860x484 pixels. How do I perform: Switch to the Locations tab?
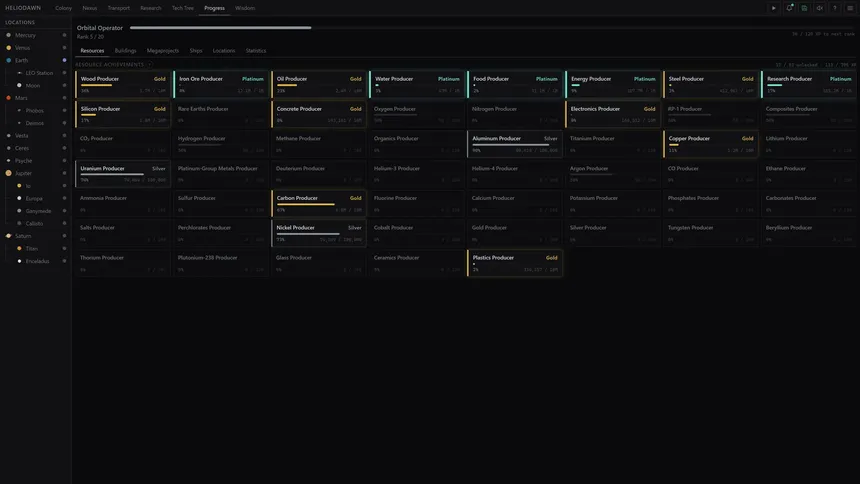pyautogui.click(x=224, y=50)
